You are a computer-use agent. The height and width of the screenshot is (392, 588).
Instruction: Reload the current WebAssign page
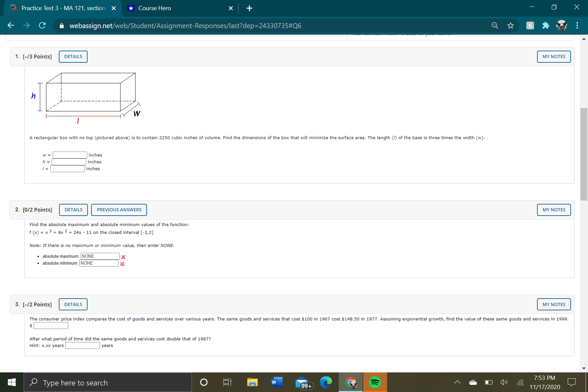click(42, 25)
